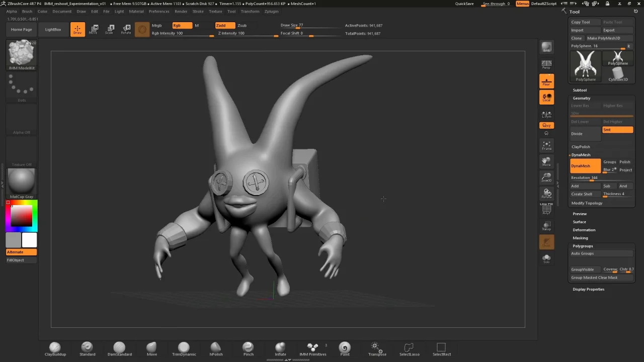Expand the ClayPolish subsection
644x362 pixels.
click(x=581, y=147)
